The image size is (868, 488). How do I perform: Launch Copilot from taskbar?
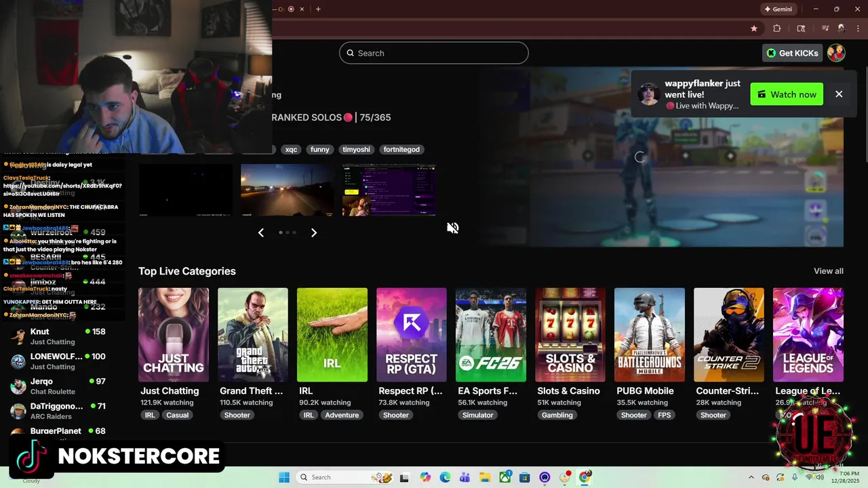tap(425, 477)
